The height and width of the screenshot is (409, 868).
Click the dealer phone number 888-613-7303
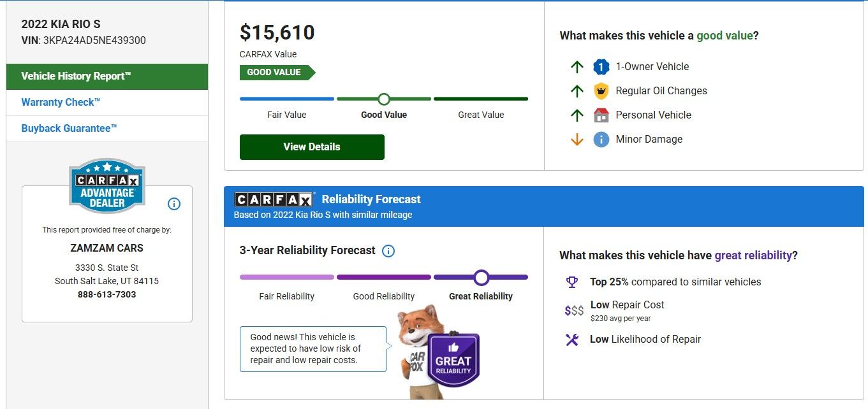pos(107,294)
